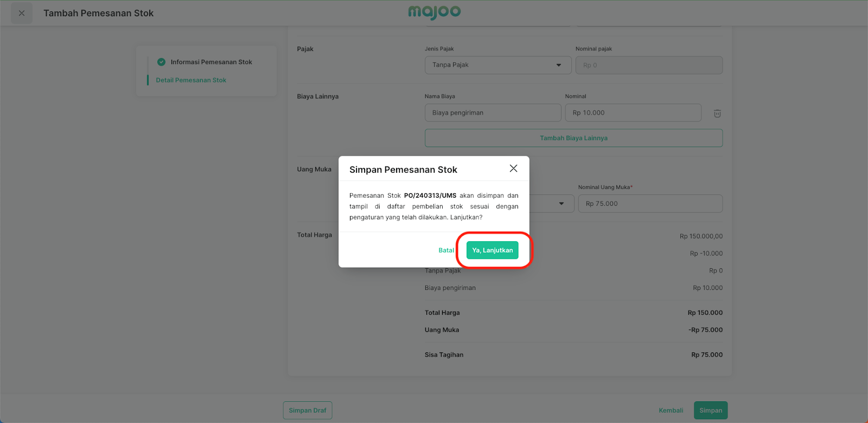Click the majoo logo

tap(434, 12)
